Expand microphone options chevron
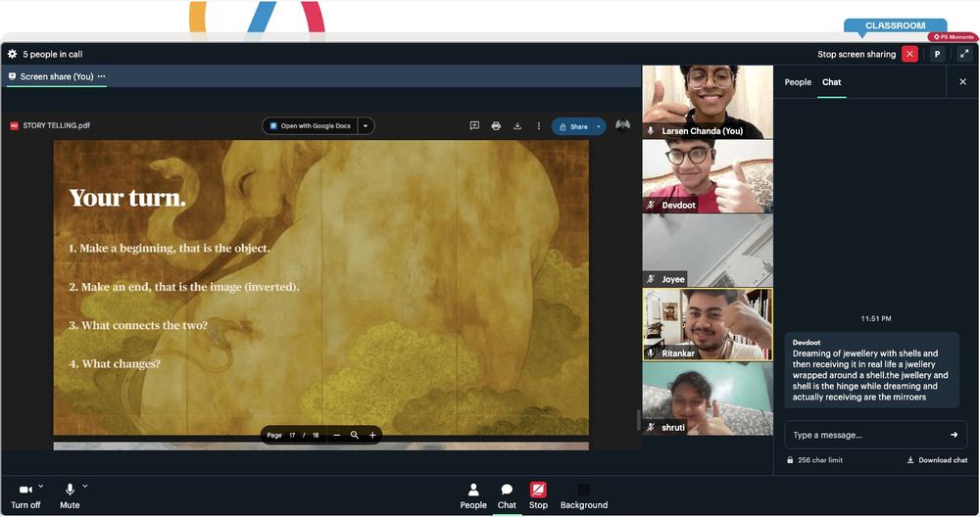 click(x=85, y=486)
